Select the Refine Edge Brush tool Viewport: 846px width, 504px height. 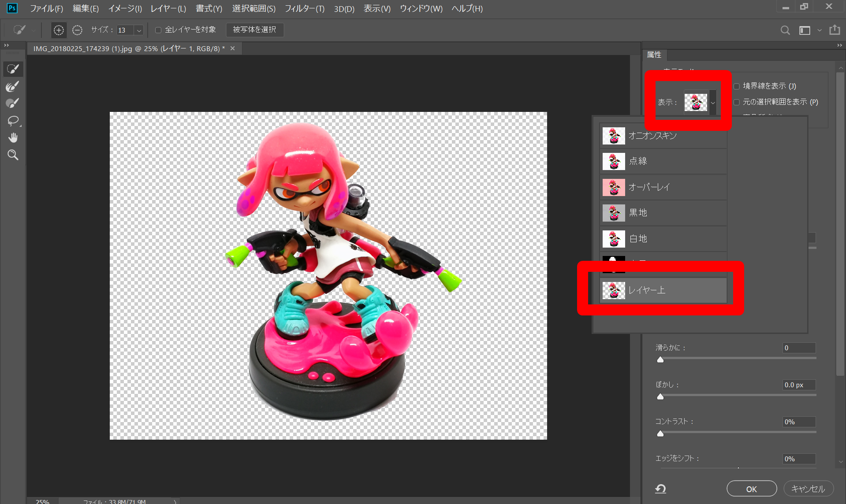coord(13,86)
